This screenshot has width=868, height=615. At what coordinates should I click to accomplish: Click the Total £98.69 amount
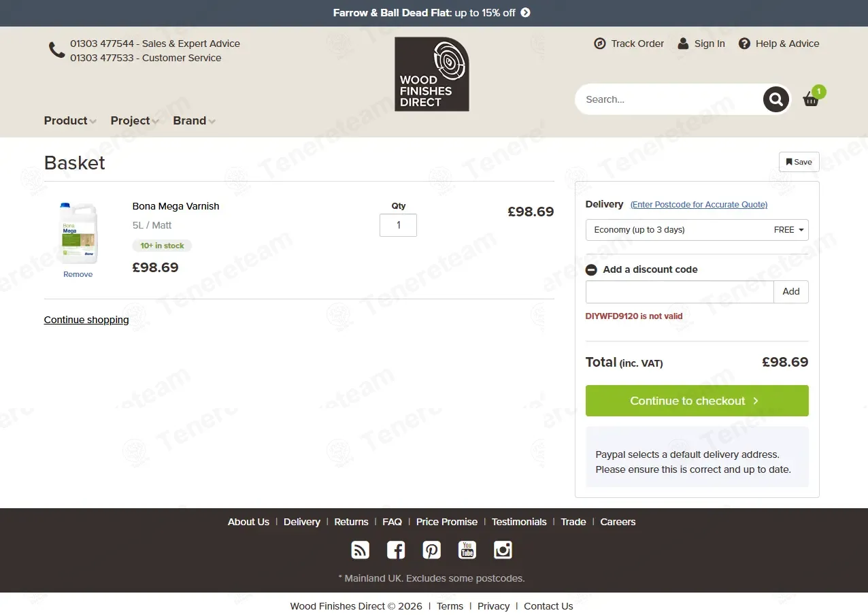click(x=785, y=362)
